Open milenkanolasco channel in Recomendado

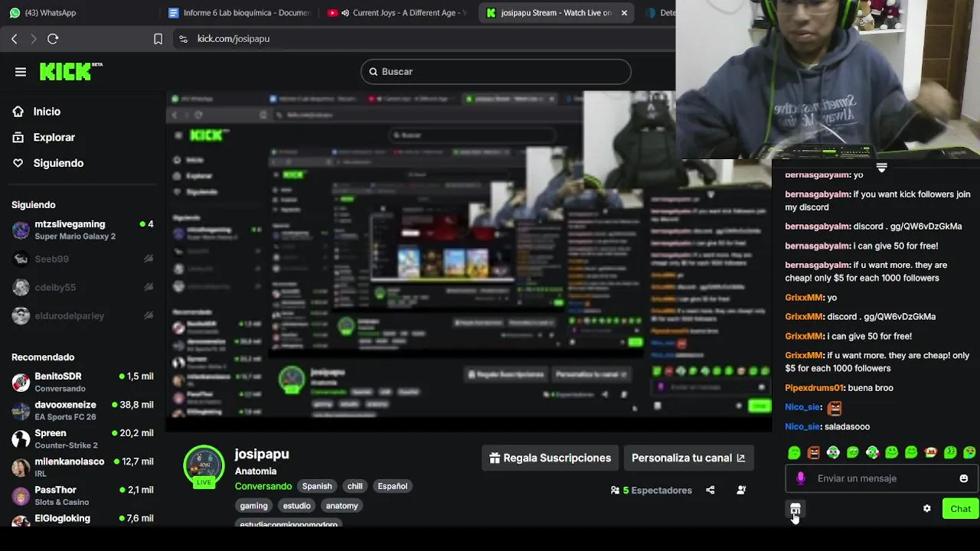(x=83, y=467)
